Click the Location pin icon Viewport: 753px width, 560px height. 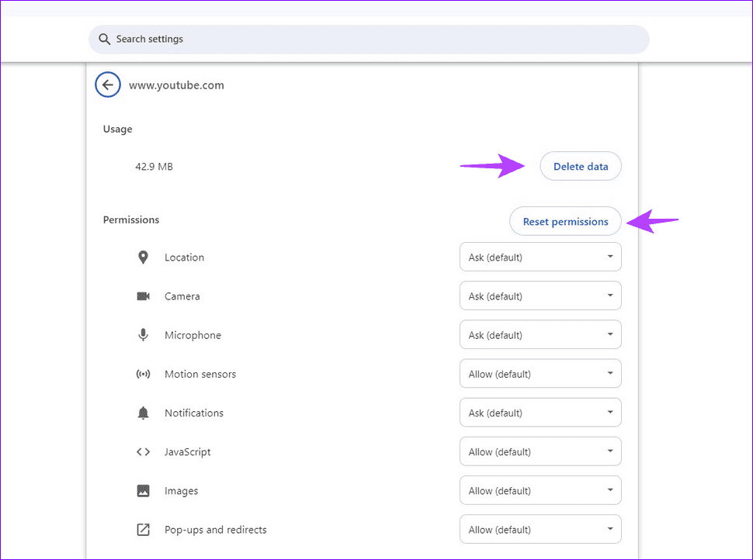coord(144,257)
